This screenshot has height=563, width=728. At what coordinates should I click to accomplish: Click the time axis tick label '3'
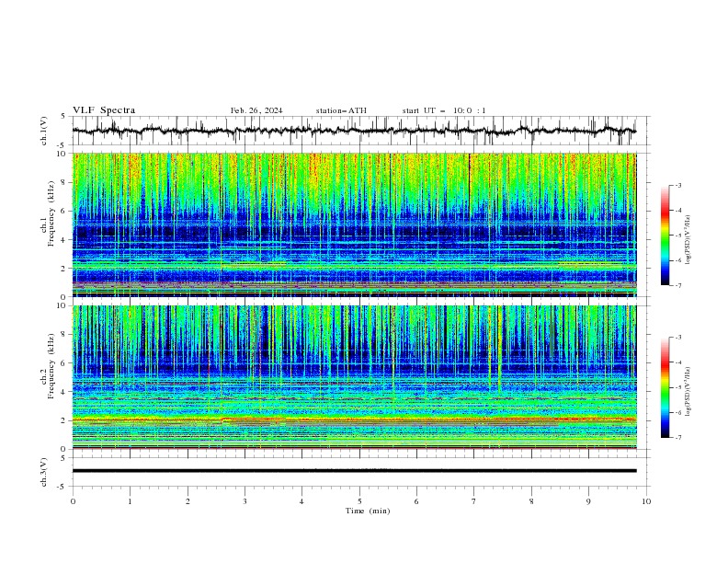(x=245, y=501)
